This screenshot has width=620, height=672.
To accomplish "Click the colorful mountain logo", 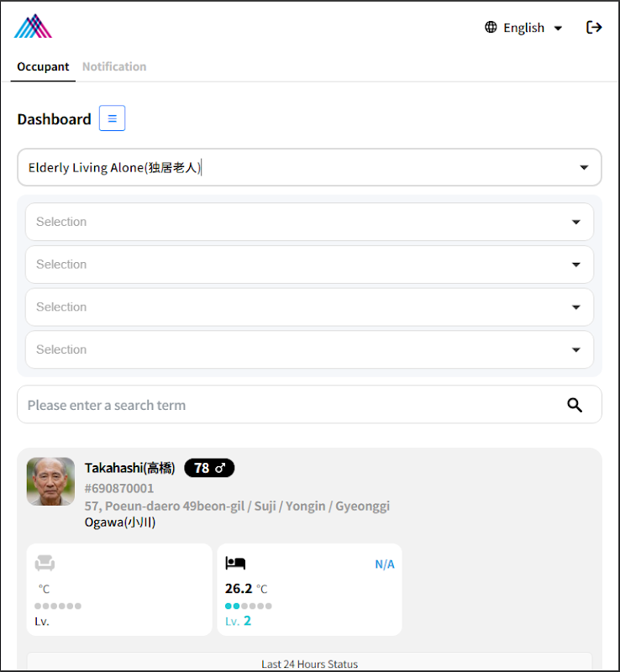I will [x=33, y=27].
